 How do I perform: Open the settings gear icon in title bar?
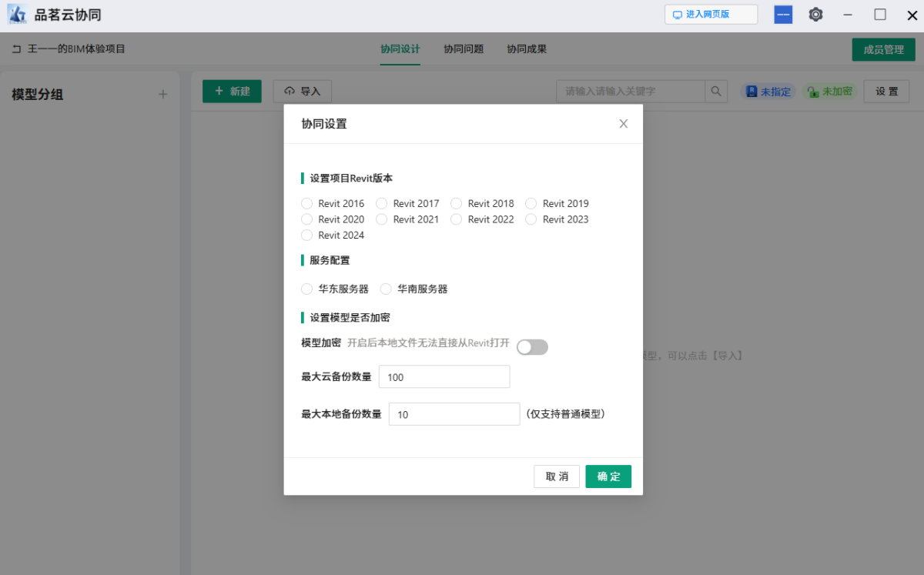pos(815,14)
